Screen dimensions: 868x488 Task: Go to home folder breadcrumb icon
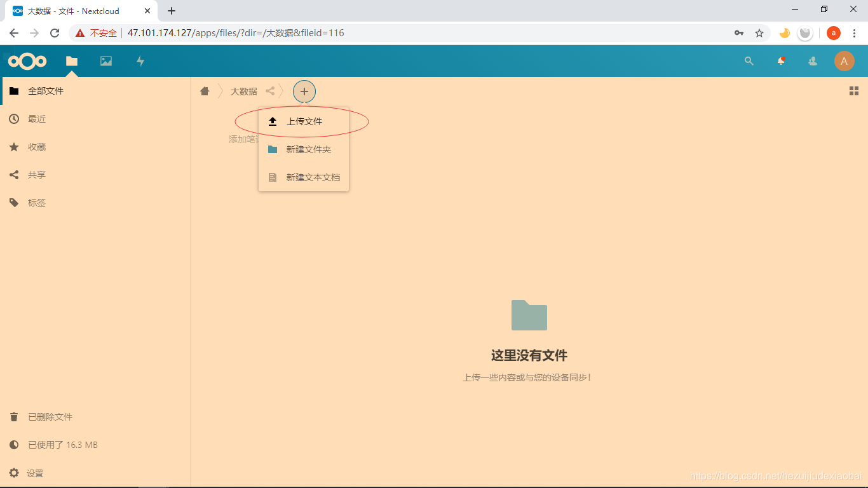(205, 91)
